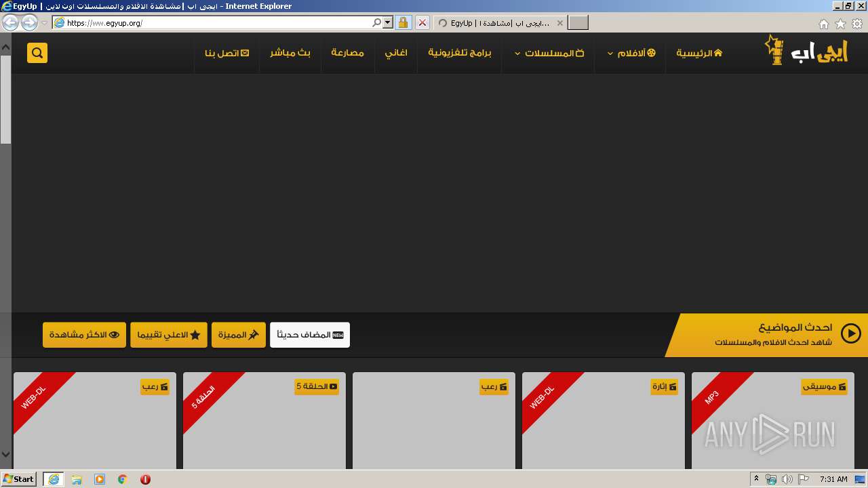Screen dimensions: 868x488
Task: Open the EgyUp site logo
Action: coord(806,51)
